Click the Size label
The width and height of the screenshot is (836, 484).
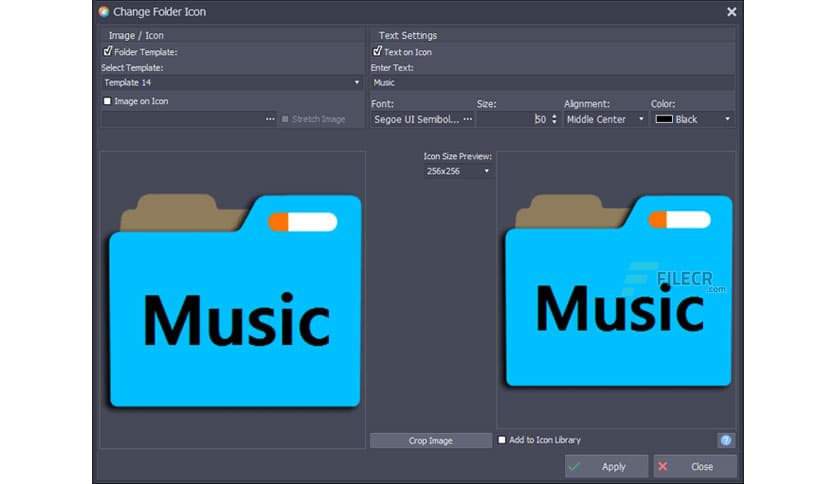pos(486,104)
